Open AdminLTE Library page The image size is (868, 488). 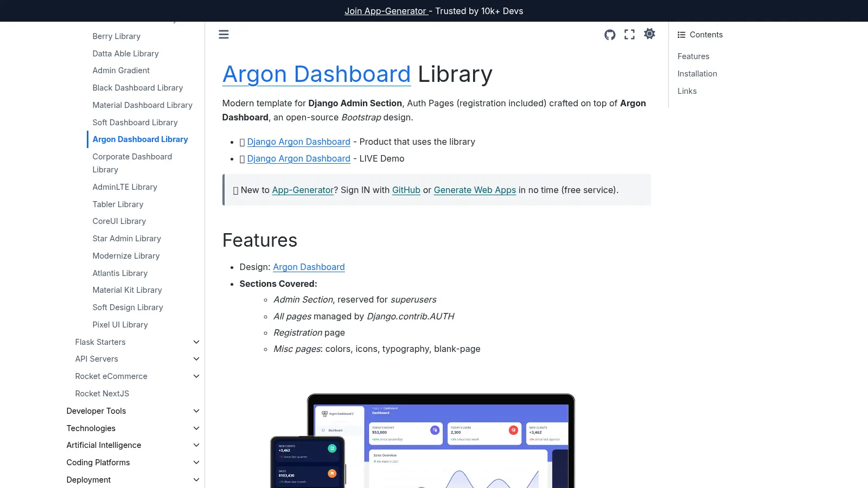[125, 187]
